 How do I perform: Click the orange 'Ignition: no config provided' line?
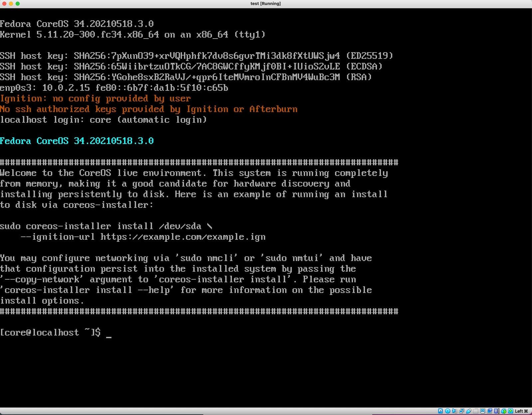[x=95, y=98]
